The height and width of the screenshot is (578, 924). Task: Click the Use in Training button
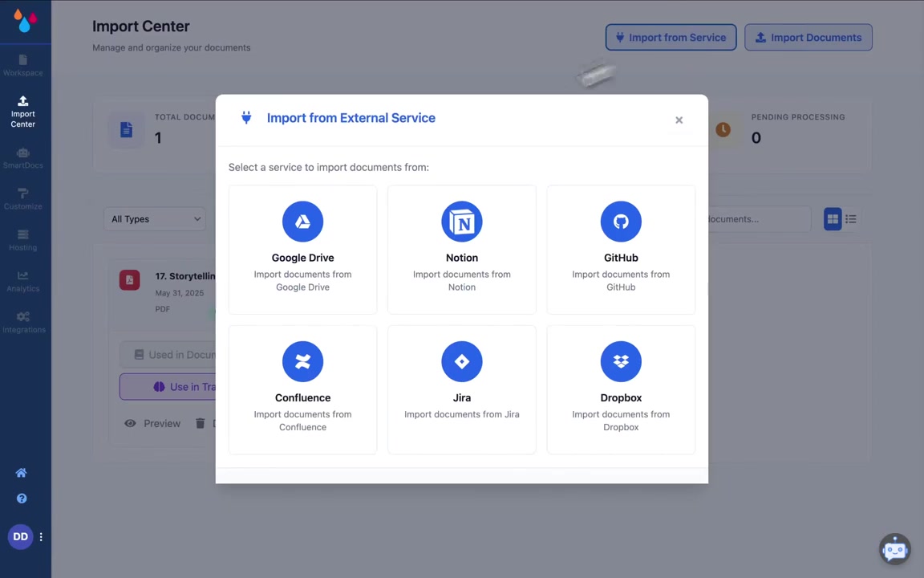(168, 387)
